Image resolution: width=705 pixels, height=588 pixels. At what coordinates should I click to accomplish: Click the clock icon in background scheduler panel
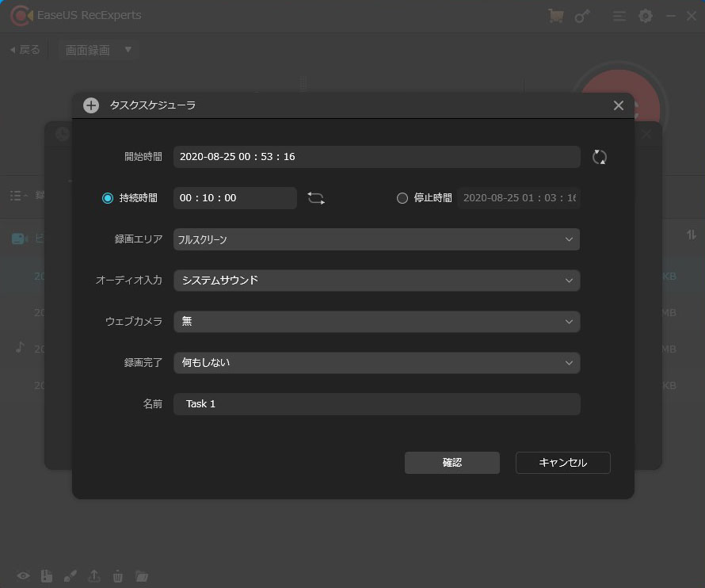(62, 134)
